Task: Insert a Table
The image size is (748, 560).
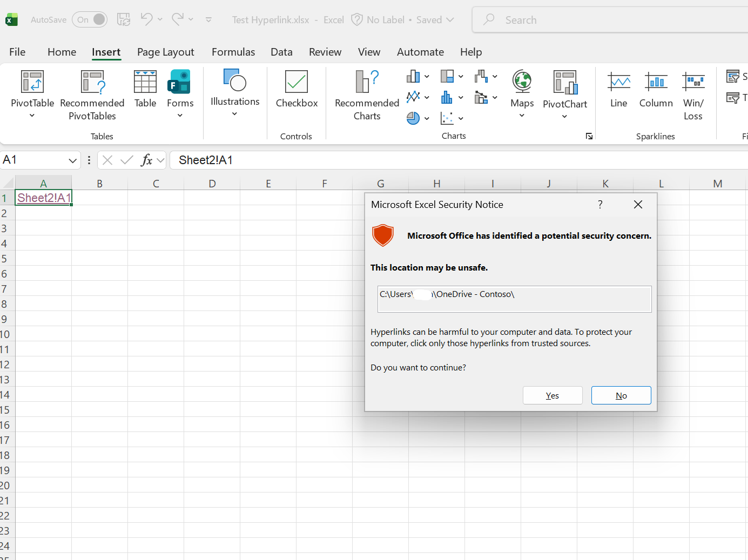Action: tap(145, 89)
